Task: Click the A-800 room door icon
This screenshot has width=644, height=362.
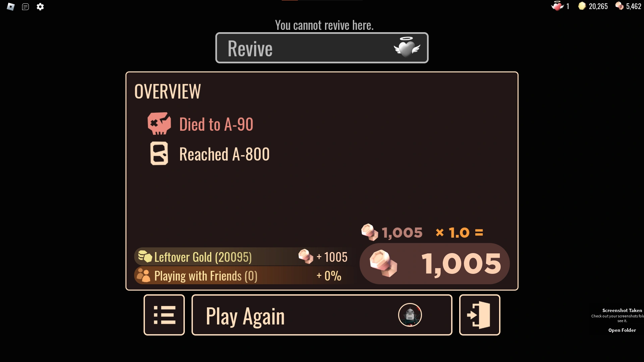Action: [x=159, y=154]
